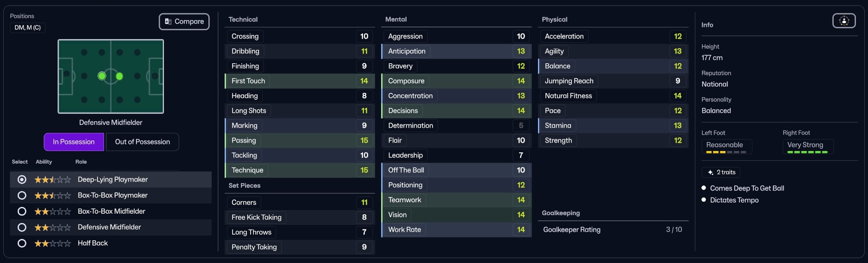This screenshot has width=868, height=263.
Task: Open the Right Foot Very Strong box
Action: click(x=808, y=146)
